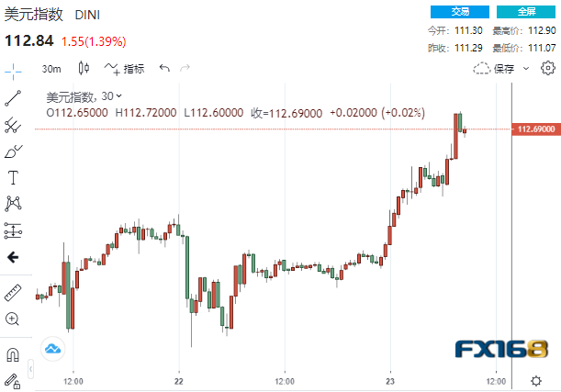Select the trend line drawing tool

point(13,98)
